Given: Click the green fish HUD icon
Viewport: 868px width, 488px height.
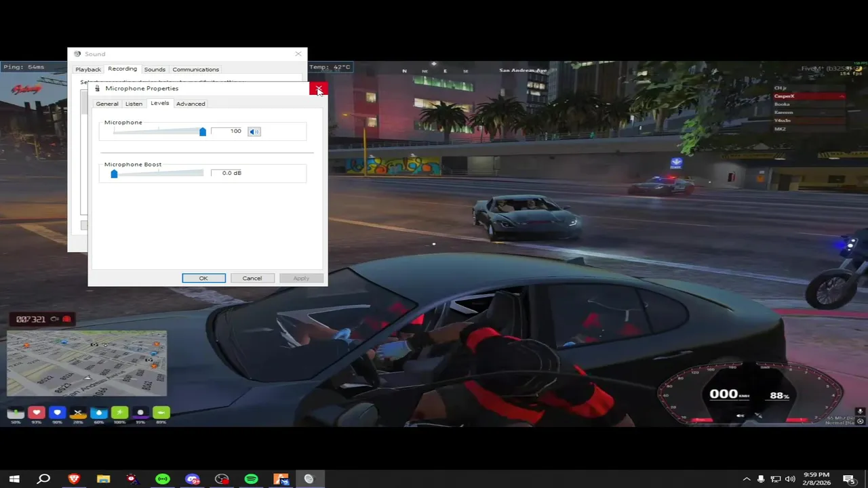Looking at the screenshot, I should point(161,412).
